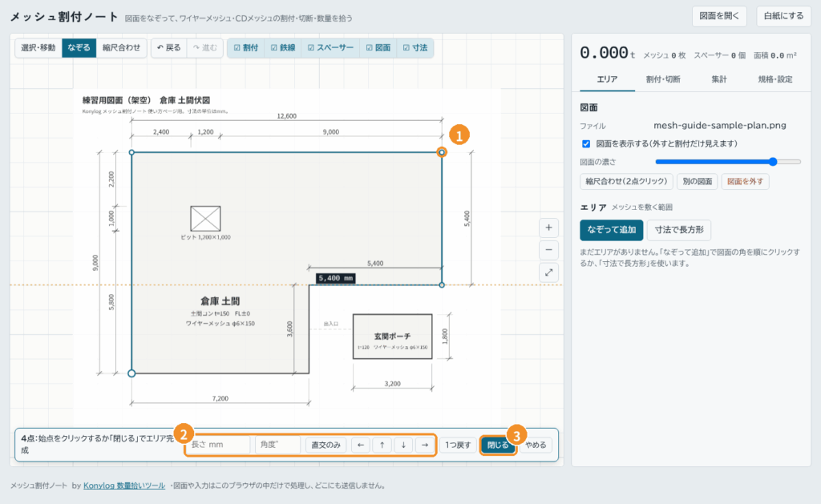
Task: Open the 規格・設定 tab
Action: [x=775, y=79]
